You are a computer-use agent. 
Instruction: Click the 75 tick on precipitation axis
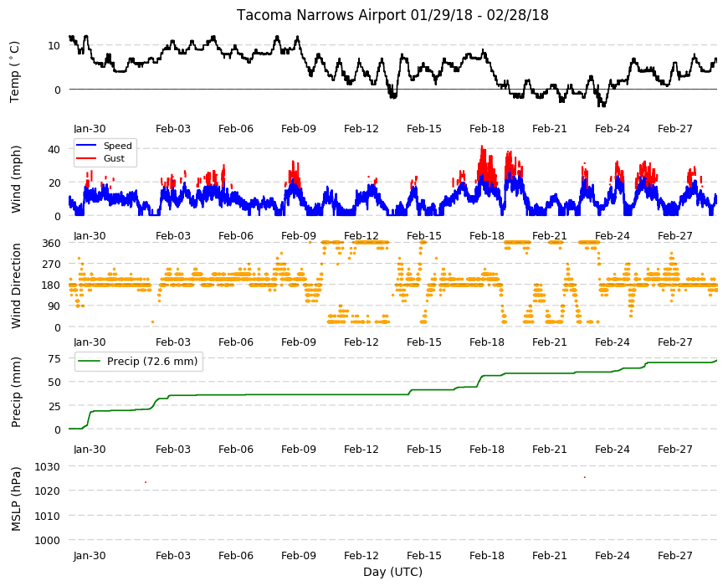(54, 358)
